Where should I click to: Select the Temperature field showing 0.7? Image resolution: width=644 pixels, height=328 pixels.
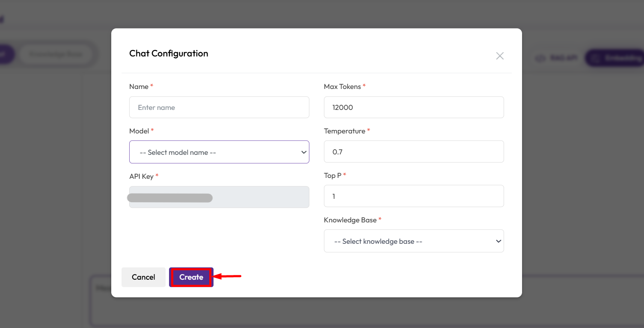coord(414,152)
